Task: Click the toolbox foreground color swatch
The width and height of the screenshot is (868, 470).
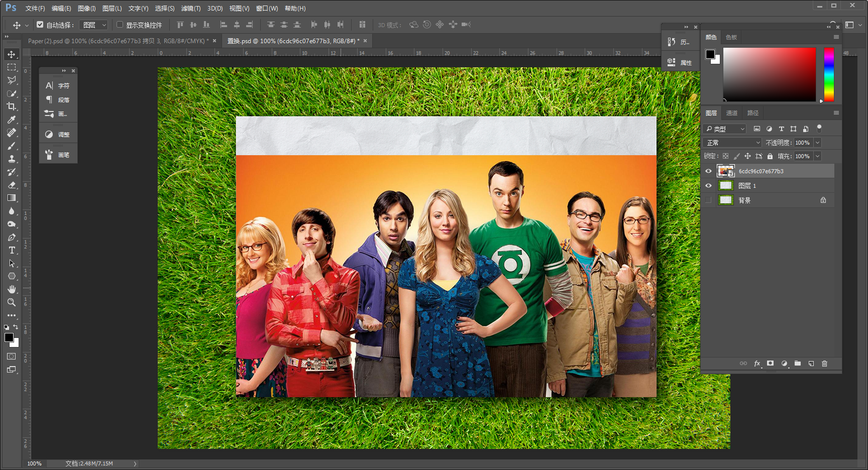Action: point(9,337)
